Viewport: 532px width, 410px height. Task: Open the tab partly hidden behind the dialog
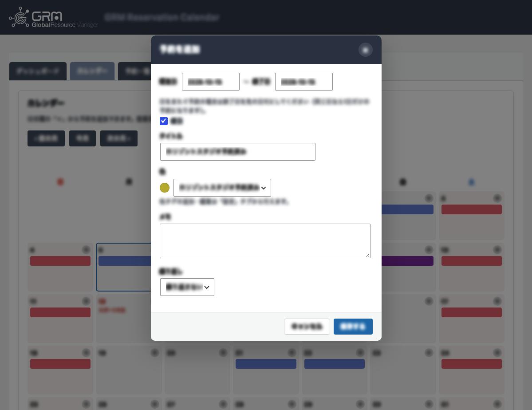click(x=135, y=71)
